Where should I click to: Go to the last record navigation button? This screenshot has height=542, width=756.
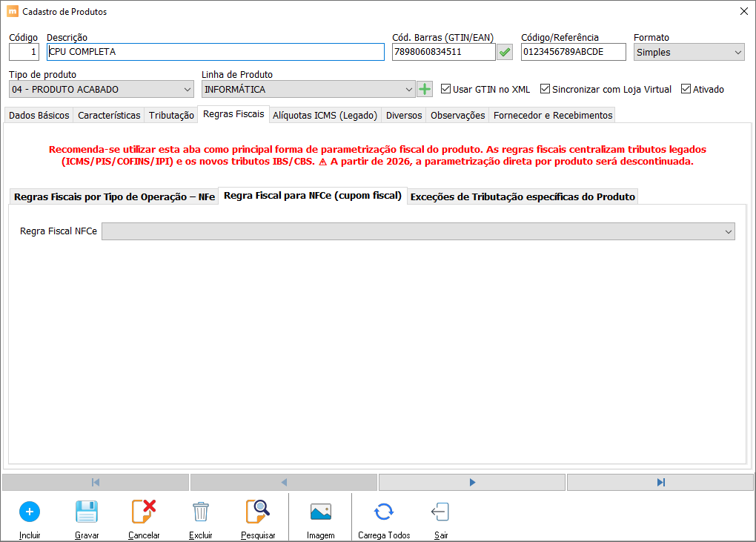coord(660,483)
